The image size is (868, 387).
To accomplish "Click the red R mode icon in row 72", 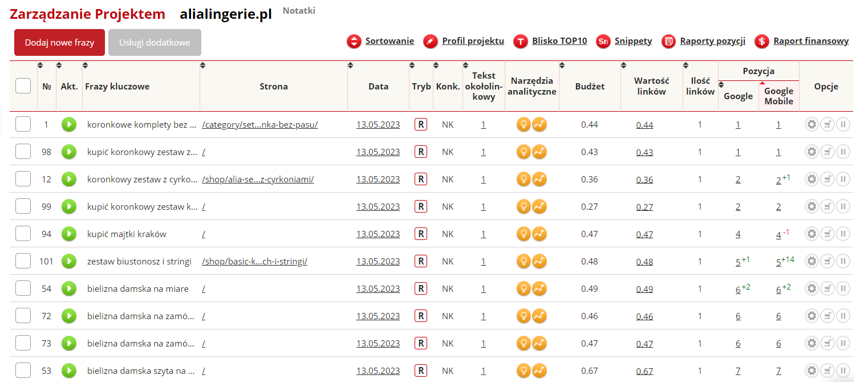I will click(421, 316).
